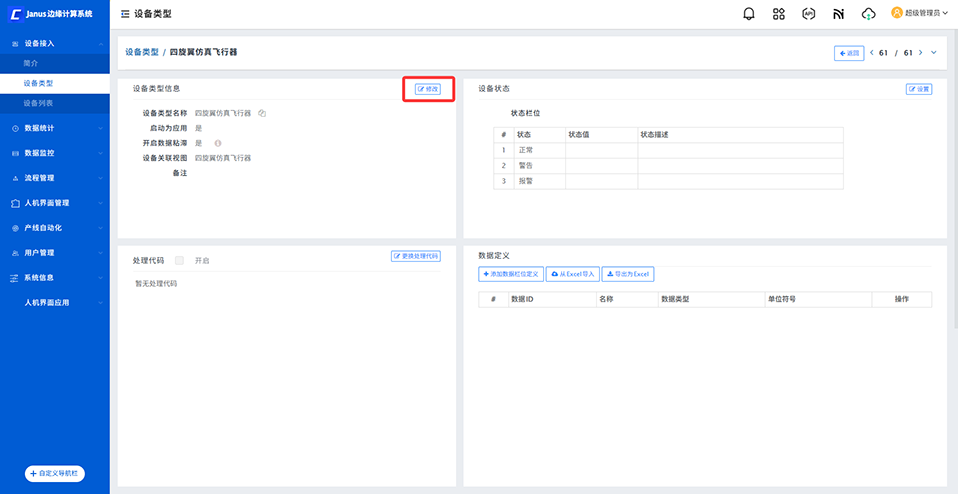Copy device type name with the copy icon
Image resolution: width=958 pixels, height=494 pixels.
click(x=261, y=113)
